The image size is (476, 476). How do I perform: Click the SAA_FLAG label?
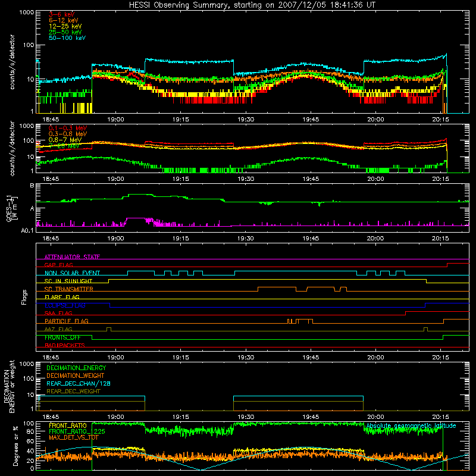pos(58,314)
